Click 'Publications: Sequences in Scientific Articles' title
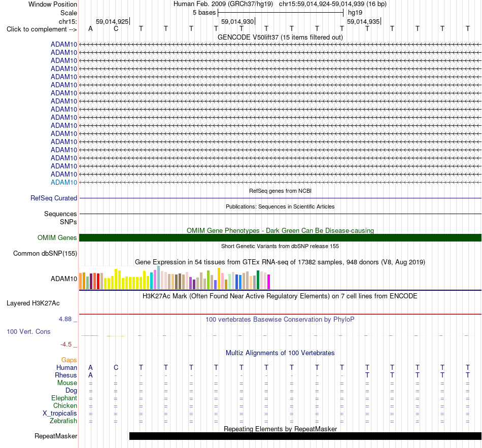The width and height of the screenshot is (482, 448). (x=280, y=206)
